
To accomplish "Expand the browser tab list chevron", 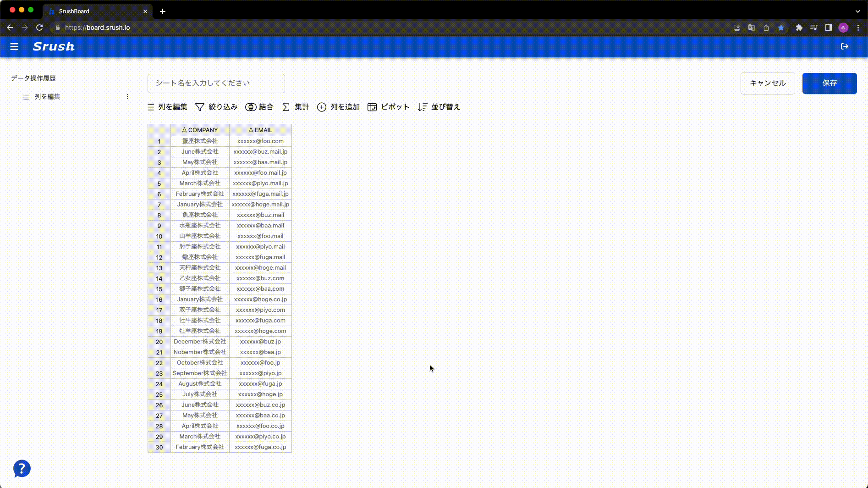I will coord(857,11).
